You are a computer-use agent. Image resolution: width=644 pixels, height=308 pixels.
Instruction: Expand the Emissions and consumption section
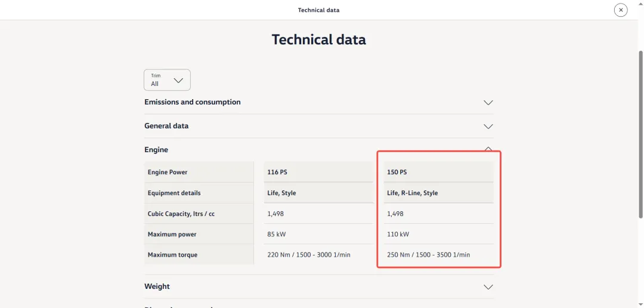[x=318, y=102]
